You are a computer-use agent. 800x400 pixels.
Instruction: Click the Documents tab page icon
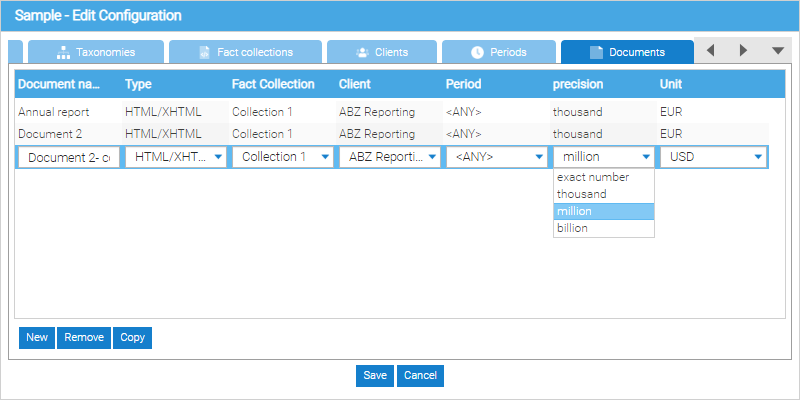coord(596,53)
